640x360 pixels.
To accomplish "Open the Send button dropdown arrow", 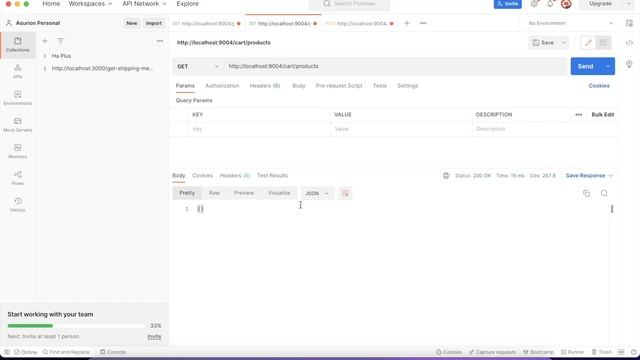I will coord(607,67).
